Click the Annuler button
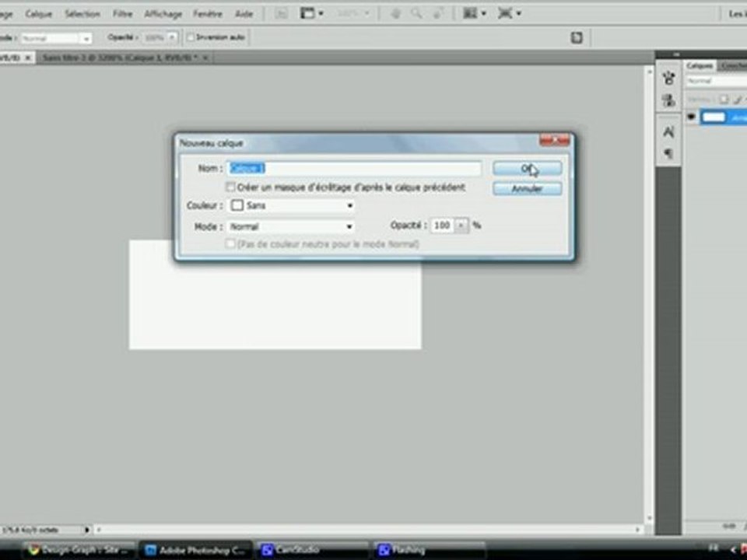 (527, 188)
